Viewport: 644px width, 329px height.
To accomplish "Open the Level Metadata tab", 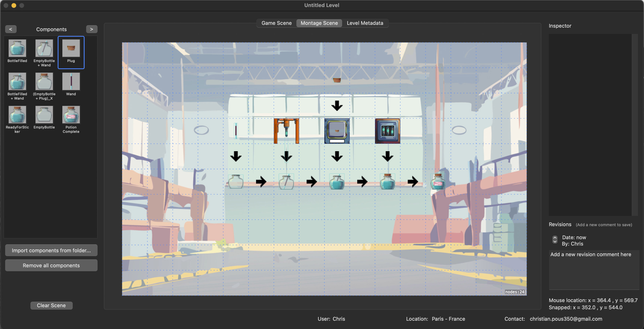I will pos(365,23).
